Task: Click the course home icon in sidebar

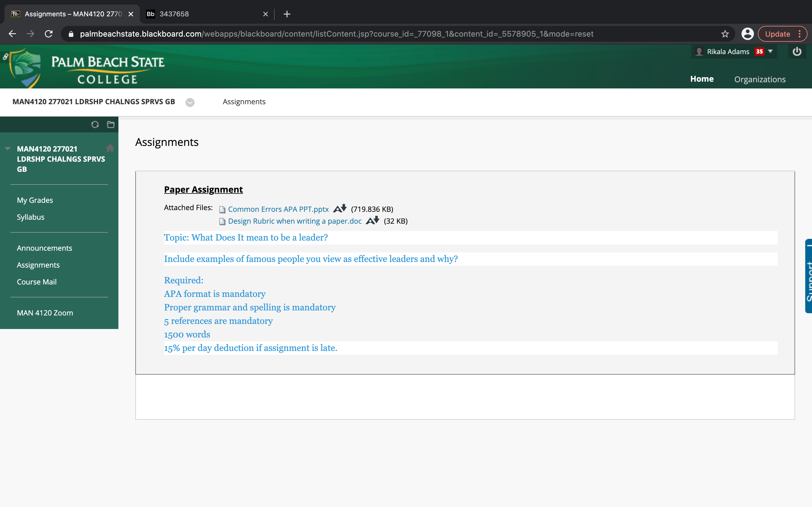Action: point(110,148)
